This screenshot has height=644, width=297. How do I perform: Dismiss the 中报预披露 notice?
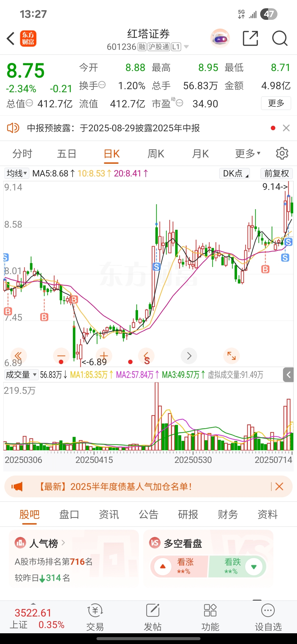(x=286, y=128)
